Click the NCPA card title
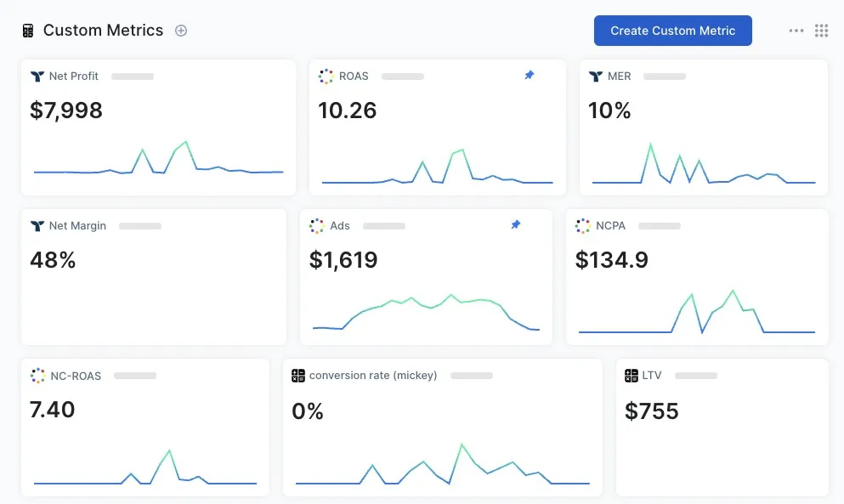 click(610, 226)
